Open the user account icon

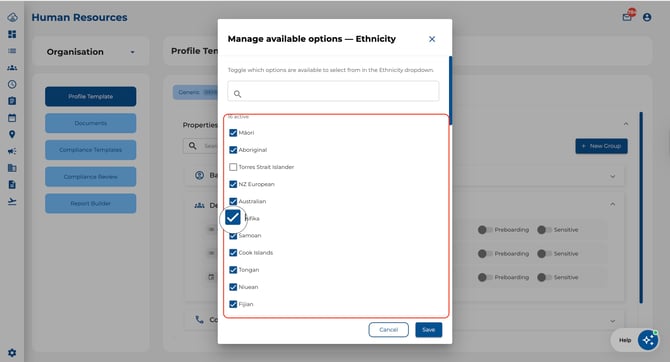[x=647, y=17]
